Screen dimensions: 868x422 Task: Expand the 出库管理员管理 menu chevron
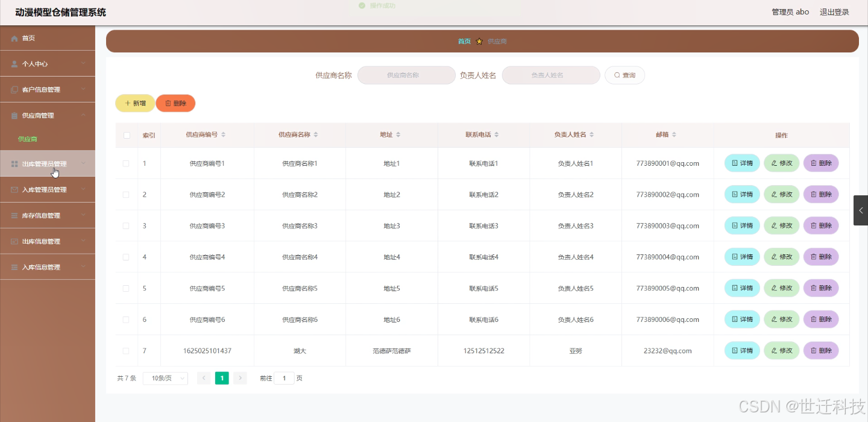coord(83,163)
